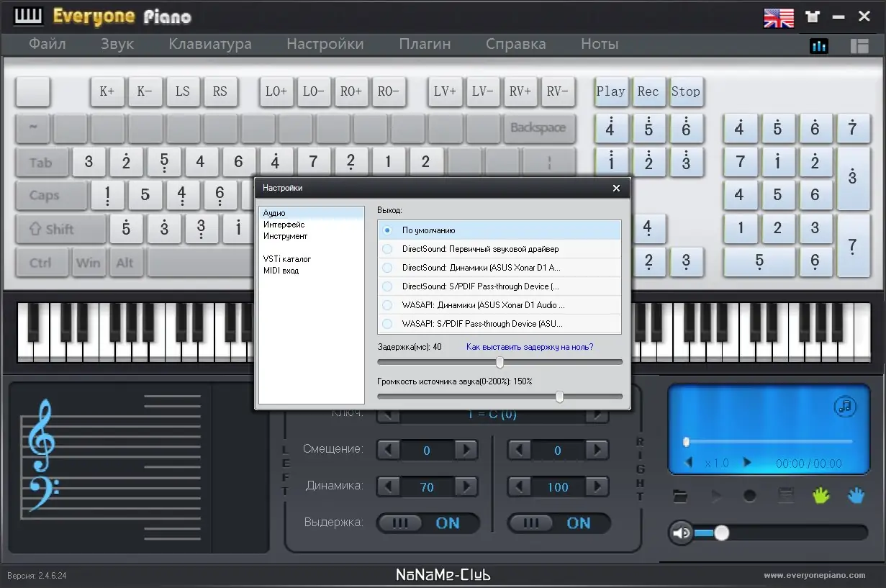Image resolution: width=886 pixels, height=588 pixels.
Task: Open the Плагин menu
Action: coord(425,44)
